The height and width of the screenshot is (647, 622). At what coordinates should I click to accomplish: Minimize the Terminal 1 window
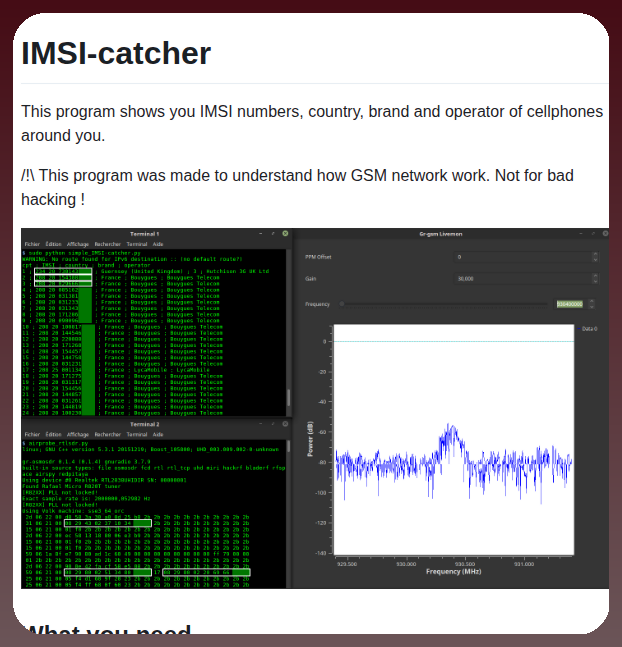point(261,234)
